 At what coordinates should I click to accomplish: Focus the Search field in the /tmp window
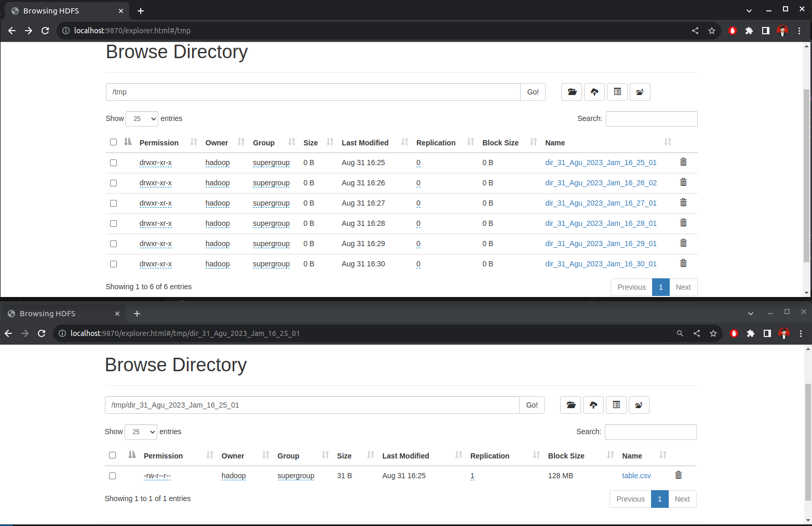[x=652, y=119]
